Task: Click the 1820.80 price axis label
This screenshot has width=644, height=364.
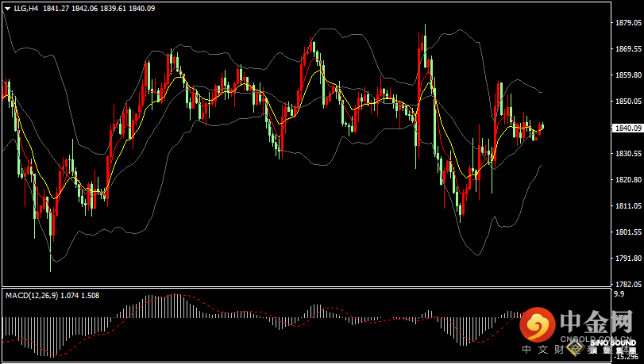Action: [628, 180]
